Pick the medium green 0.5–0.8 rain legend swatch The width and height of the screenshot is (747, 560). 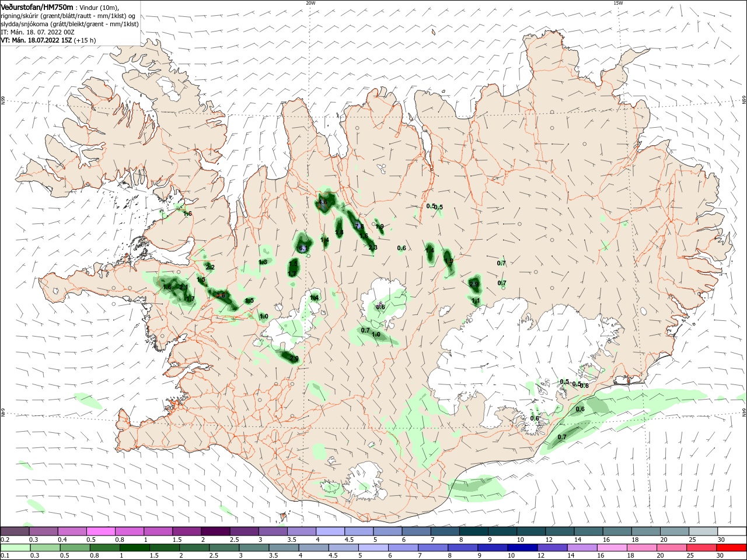tap(75, 548)
